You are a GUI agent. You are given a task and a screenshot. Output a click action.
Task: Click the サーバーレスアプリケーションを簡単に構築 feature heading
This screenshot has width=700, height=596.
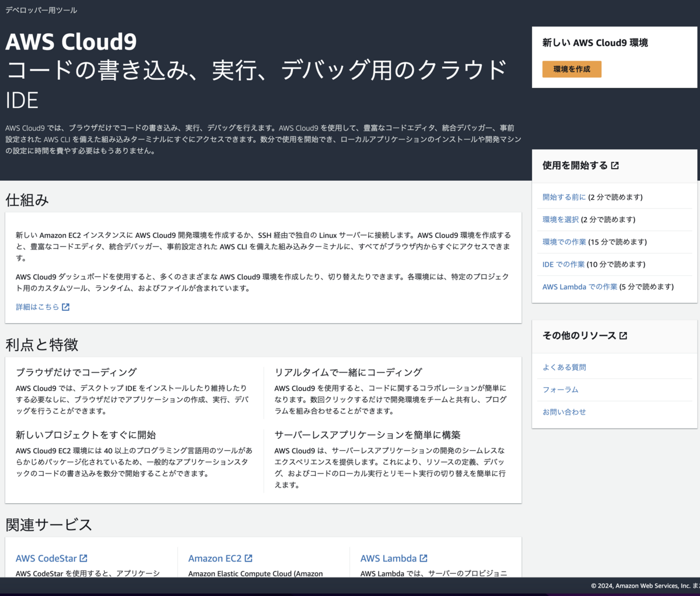[367, 435]
